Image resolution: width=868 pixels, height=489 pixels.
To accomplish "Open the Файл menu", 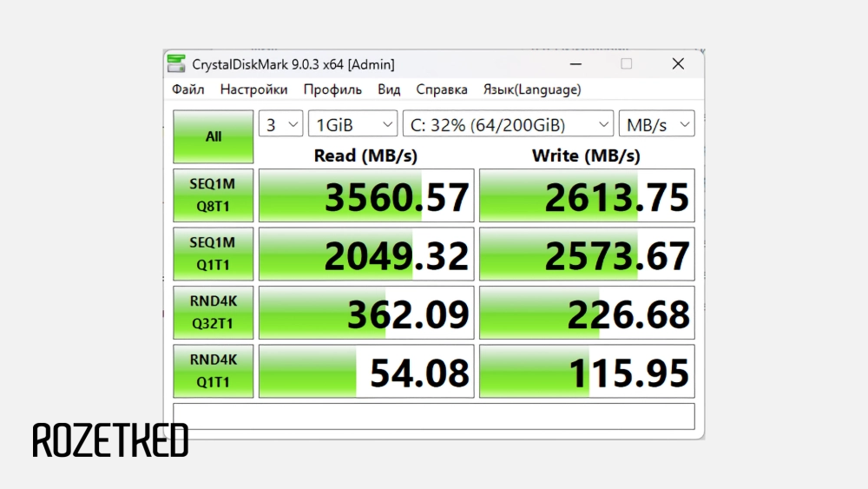I will (187, 89).
